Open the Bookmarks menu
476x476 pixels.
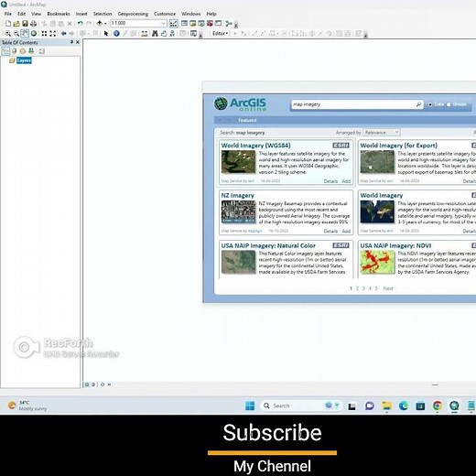click(x=59, y=14)
